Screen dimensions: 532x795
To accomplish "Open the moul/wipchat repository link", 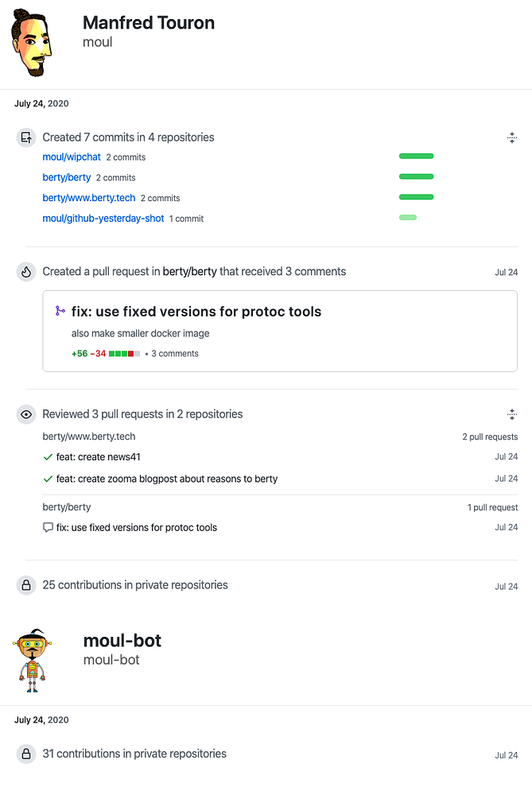I will 72,157.
